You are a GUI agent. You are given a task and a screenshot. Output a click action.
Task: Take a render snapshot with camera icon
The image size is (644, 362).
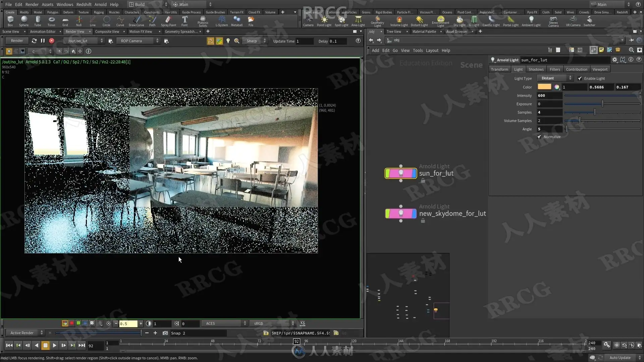point(165,333)
